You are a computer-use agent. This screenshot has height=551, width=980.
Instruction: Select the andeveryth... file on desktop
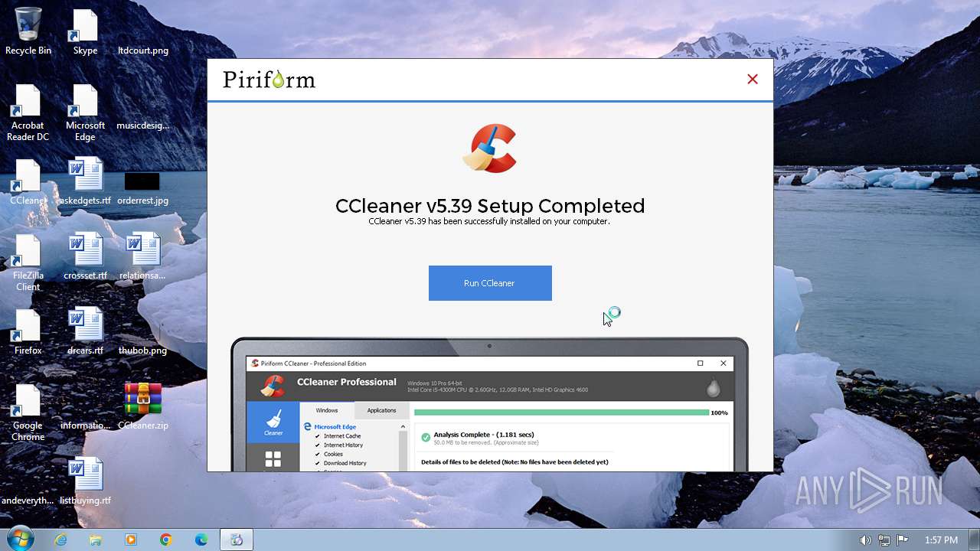click(x=28, y=500)
